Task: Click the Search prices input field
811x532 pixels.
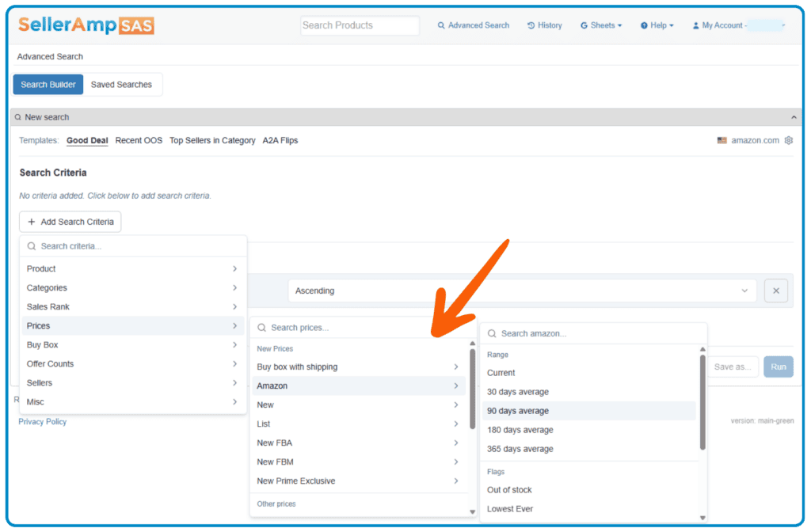Action: click(362, 328)
